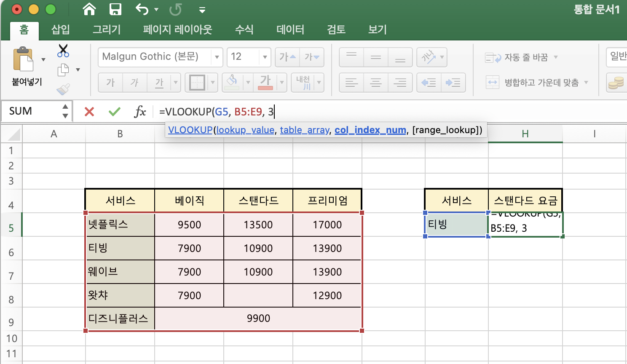627x364 pixels.
Task: Open the Home icon in title bar
Action: point(89,9)
